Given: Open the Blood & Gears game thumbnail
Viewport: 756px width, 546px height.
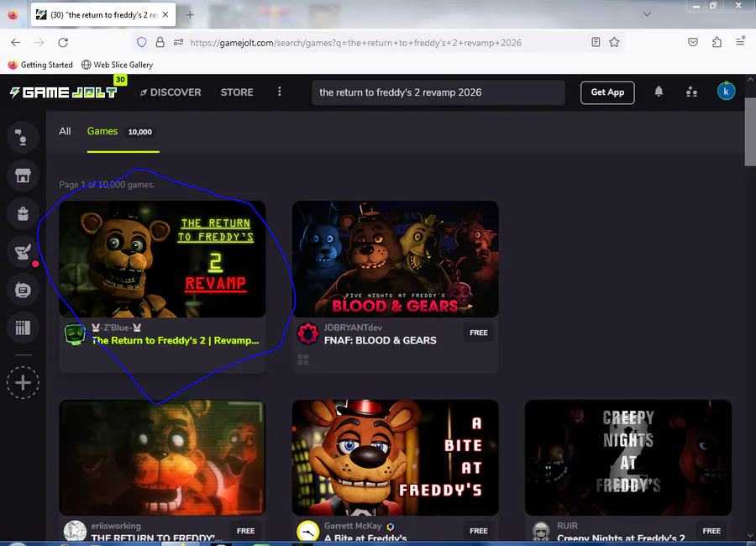Looking at the screenshot, I should [x=395, y=259].
